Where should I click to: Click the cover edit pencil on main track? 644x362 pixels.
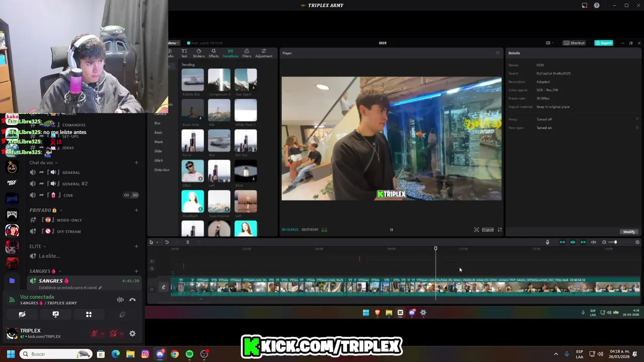[163, 287]
